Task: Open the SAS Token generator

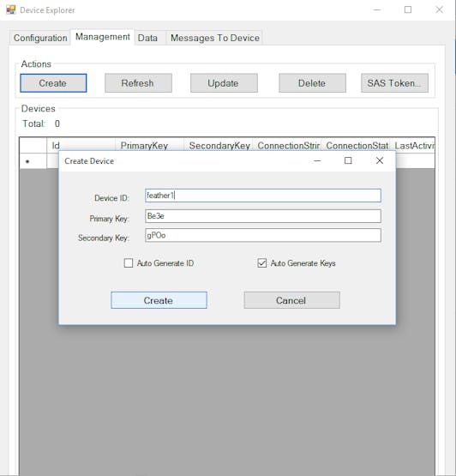Action: tap(395, 83)
